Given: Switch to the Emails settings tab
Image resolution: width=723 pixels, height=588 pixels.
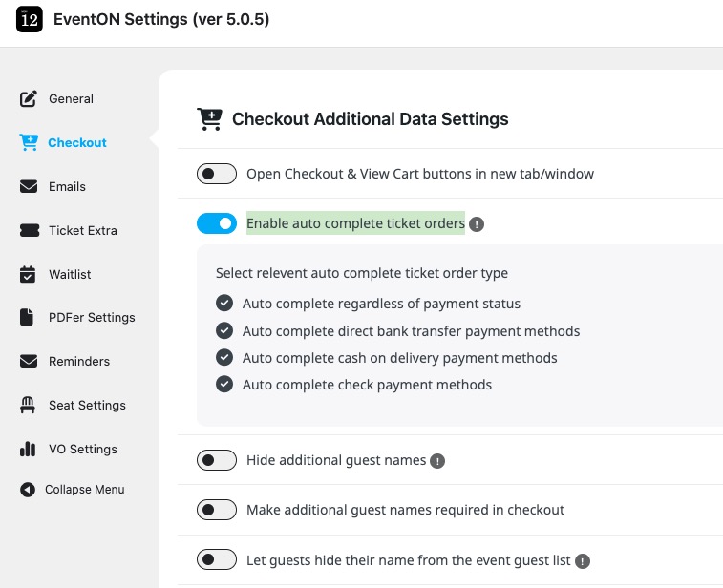Looking at the screenshot, I should [67, 186].
